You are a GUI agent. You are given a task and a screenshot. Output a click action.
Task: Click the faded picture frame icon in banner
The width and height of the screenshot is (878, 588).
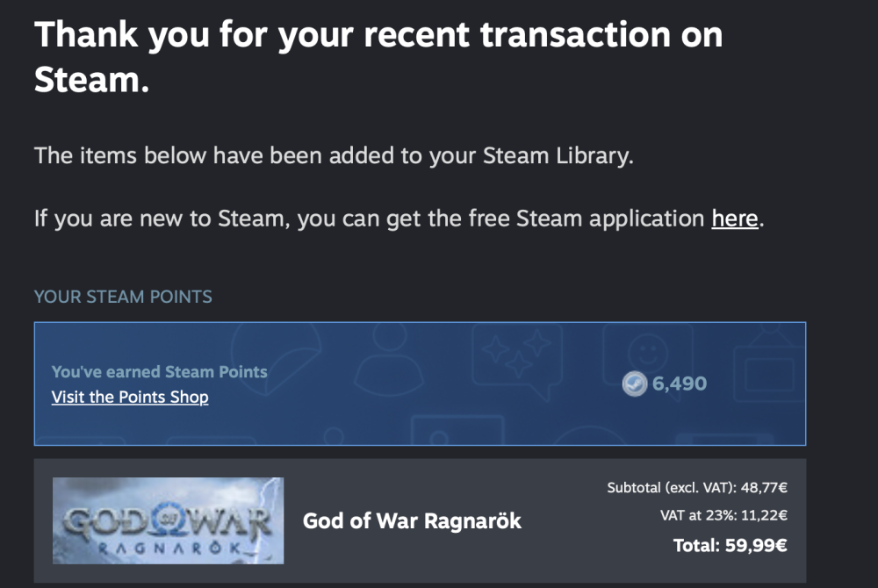pos(771,365)
